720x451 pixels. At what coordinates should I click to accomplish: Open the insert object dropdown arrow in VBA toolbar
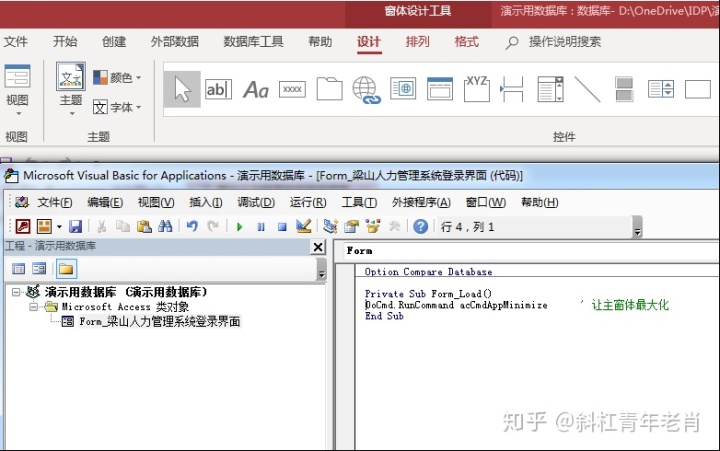59,227
